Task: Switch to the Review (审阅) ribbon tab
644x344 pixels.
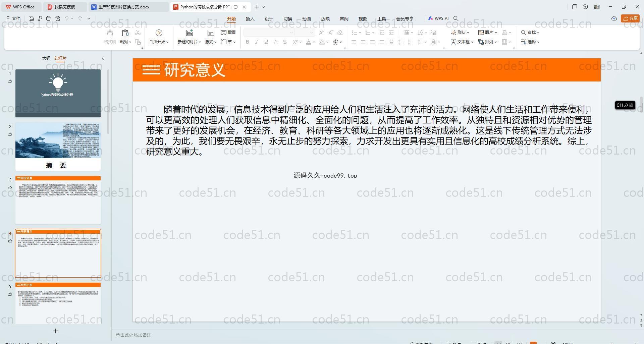Action: coord(344,19)
